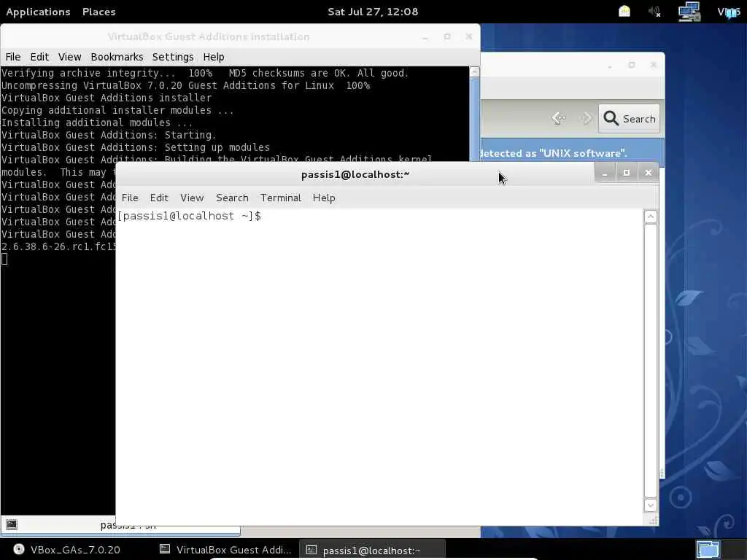The image size is (747, 560).
Task: Click the muted volume icon
Action: [654, 12]
